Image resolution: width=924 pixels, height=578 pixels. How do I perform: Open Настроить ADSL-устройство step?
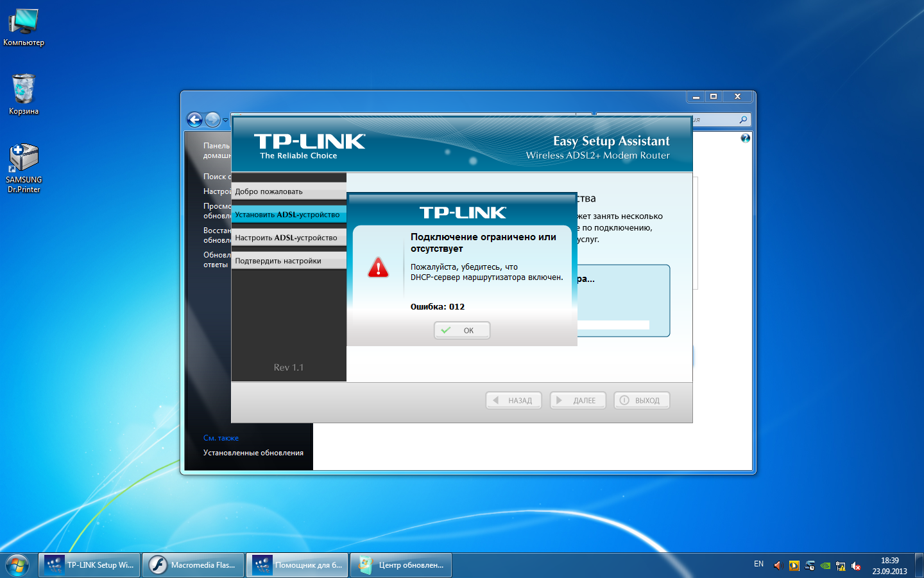click(x=288, y=238)
